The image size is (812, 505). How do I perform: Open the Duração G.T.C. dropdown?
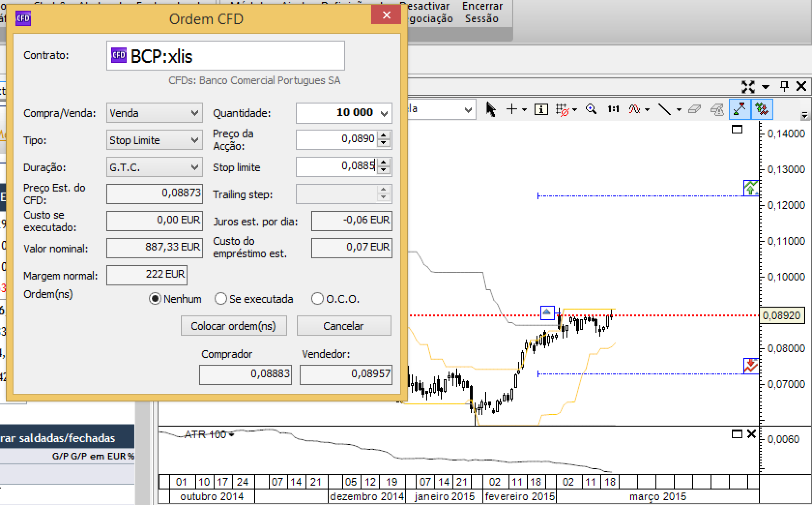(154, 167)
